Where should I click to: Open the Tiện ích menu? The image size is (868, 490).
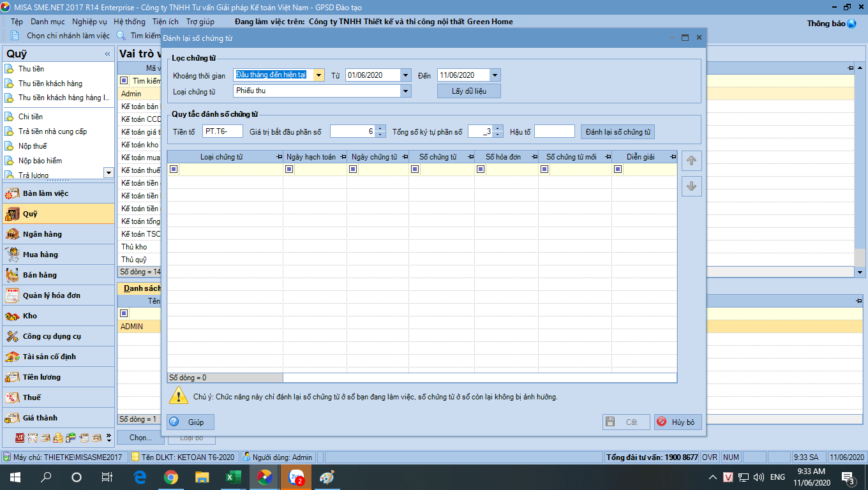(x=165, y=22)
